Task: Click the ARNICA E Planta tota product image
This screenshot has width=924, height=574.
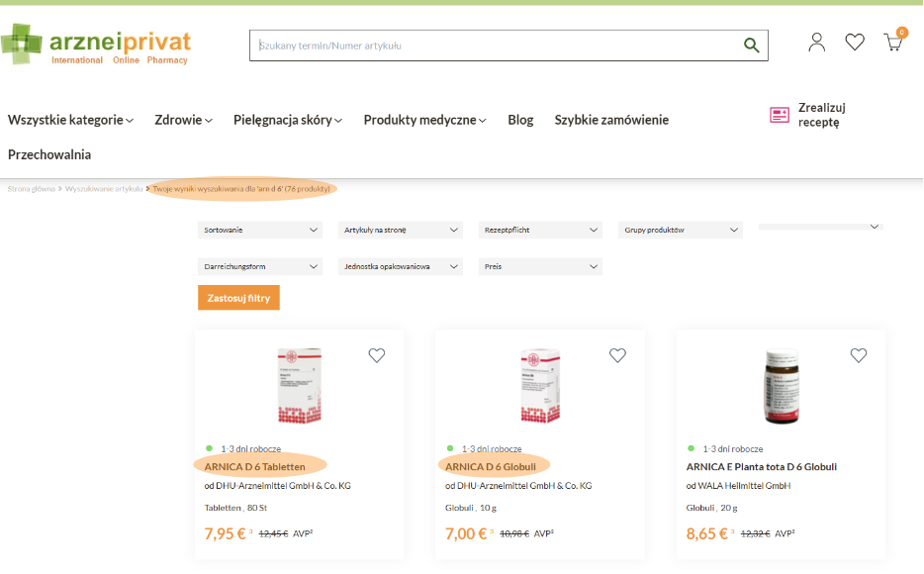Action: (x=781, y=387)
